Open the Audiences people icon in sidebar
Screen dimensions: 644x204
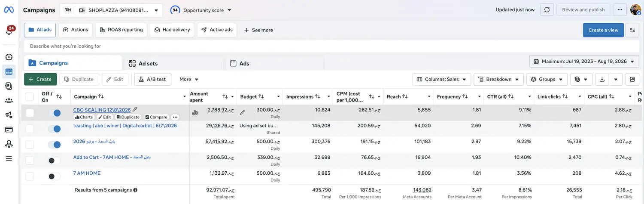coord(9,101)
